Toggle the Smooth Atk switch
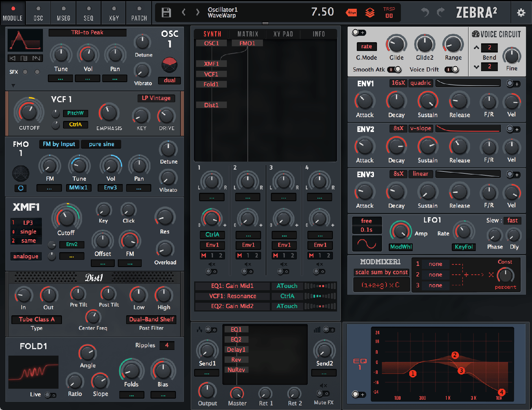 (x=394, y=70)
